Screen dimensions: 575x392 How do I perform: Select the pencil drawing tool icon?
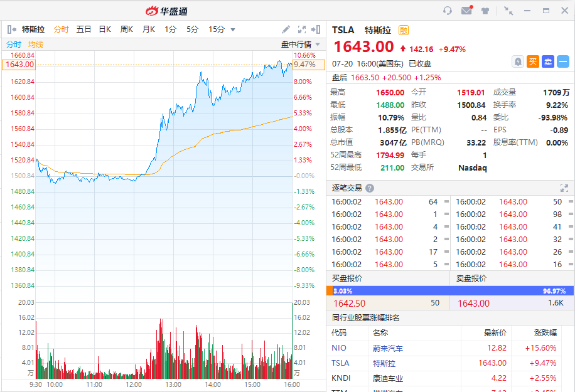point(286,29)
